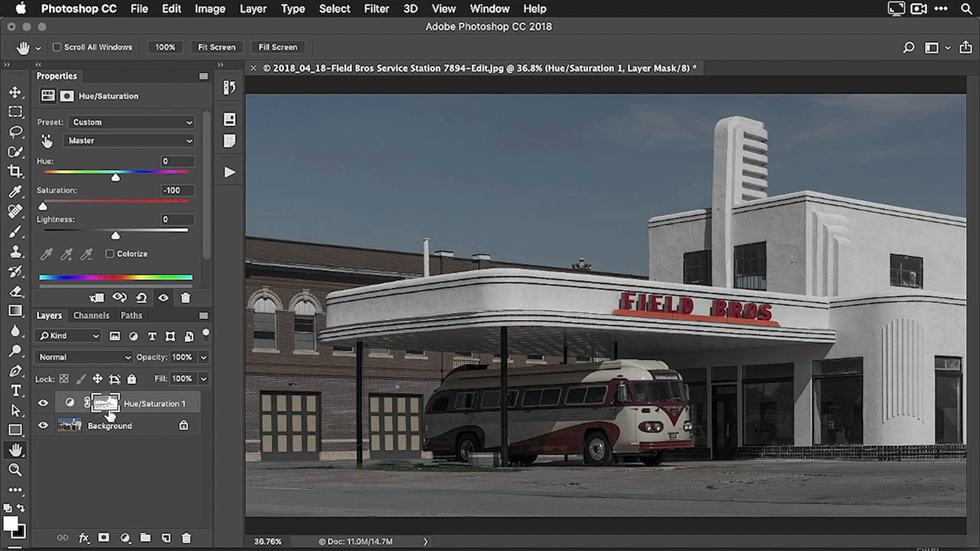Image resolution: width=980 pixels, height=551 pixels.
Task: Select the Rectangle shape tool
Action: click(15, 430)
